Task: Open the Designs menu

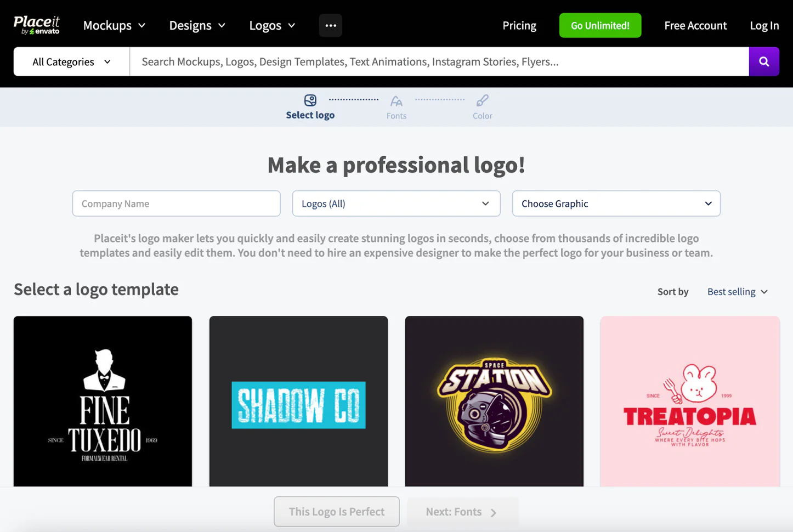Action: tap(196, 25)
